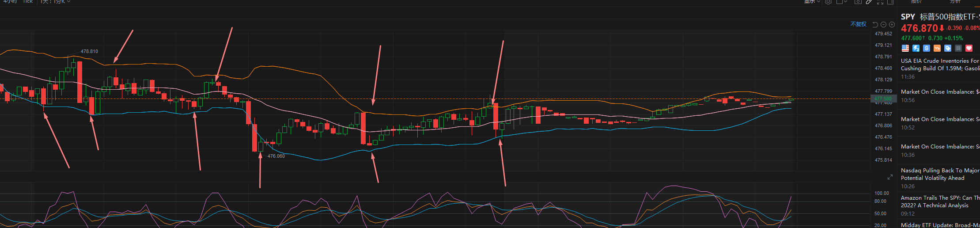Viewport: 980px width, 228px height.
Task: Zoom in chart with plus icon
Action: [x=892, y=25]
